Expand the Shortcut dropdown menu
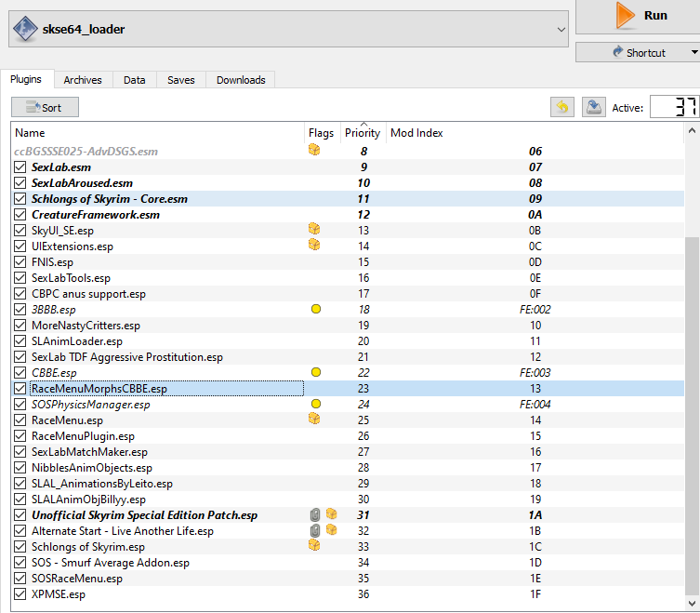The height and width of the screenshot is (613, 700). click(x=694, y=53)
